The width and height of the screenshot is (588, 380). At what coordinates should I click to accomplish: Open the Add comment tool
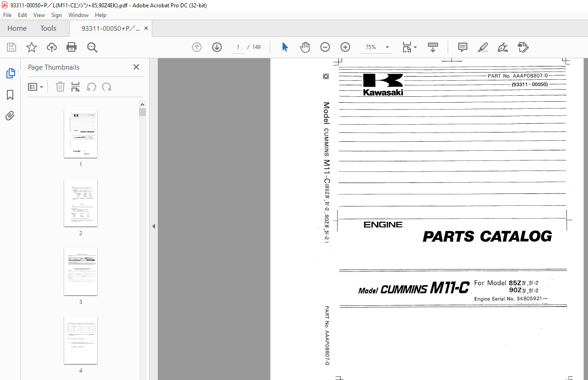(463, 47)
